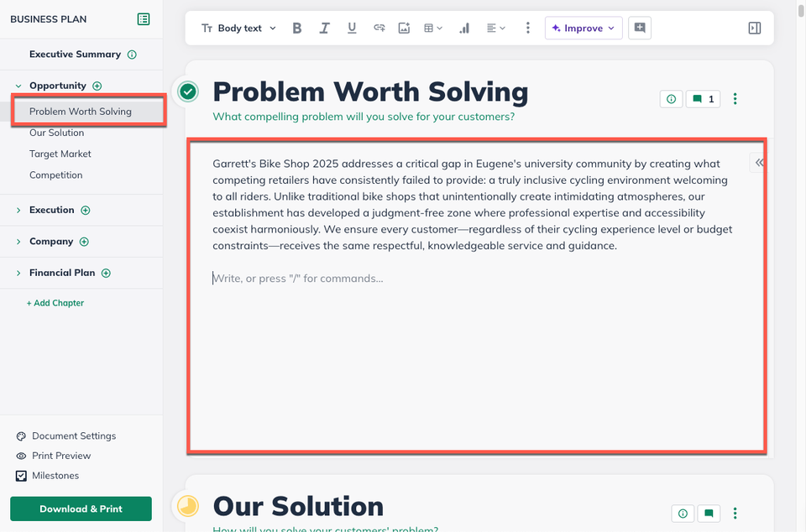The image size is (806, 532).
Task: Open Problem Worth Solving section options menu
Action: [735, 99]
